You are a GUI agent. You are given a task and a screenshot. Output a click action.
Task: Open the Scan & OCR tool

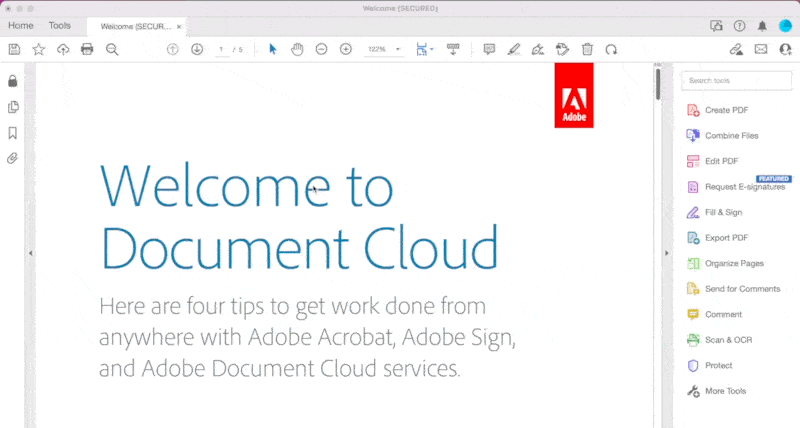(x=719, y=340)
